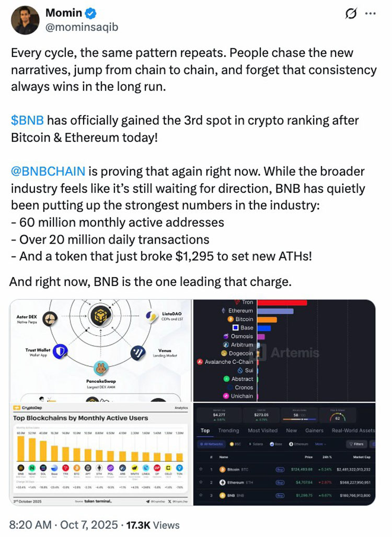Click the Trust Wallet shield icon
This screenshot has width=392, height=537.
click(60, 352)
